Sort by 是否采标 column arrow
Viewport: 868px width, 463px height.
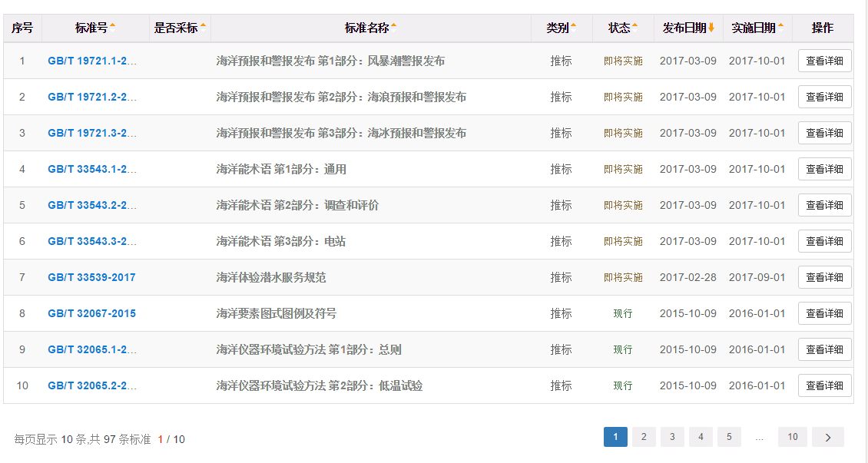click(204, 27)
